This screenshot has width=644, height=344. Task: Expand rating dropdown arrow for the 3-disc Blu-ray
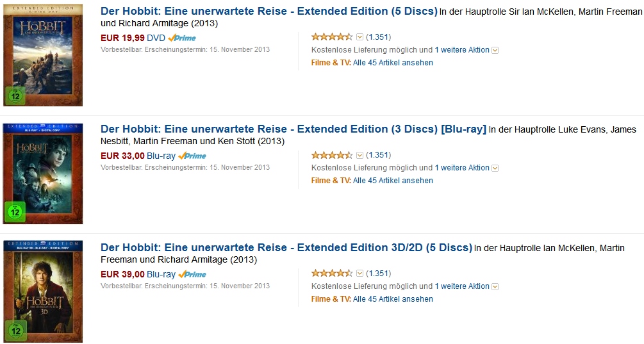(x=359, y=155)
